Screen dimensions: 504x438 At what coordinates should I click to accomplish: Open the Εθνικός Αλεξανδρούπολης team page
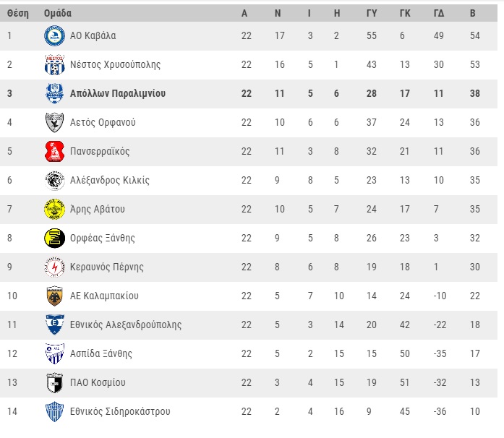click(x=125, y=325)
